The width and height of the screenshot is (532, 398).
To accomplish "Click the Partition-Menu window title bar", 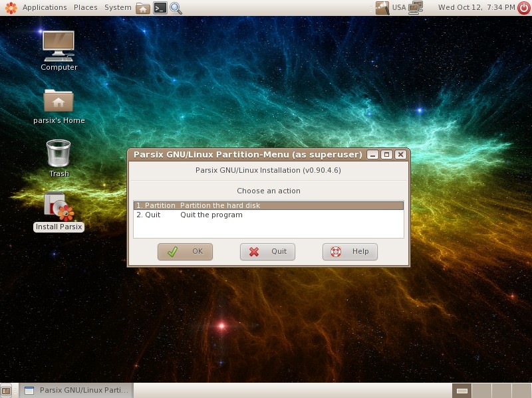I will [247, 155].
